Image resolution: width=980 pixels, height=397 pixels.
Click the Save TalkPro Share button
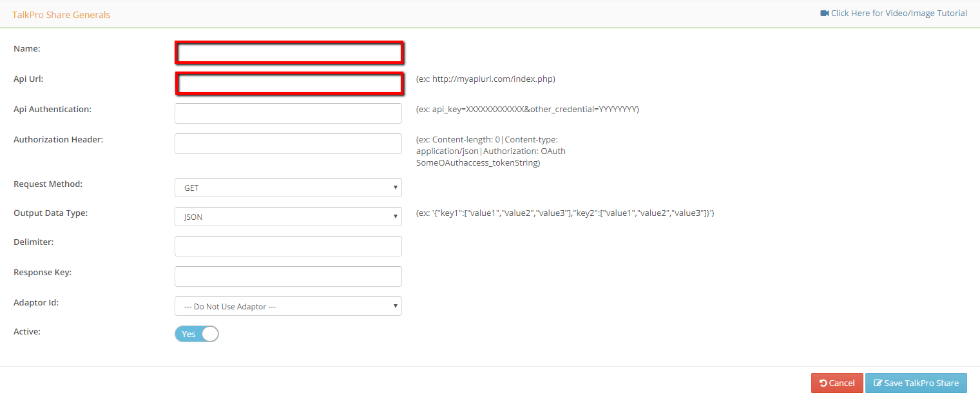coord(916,383)
